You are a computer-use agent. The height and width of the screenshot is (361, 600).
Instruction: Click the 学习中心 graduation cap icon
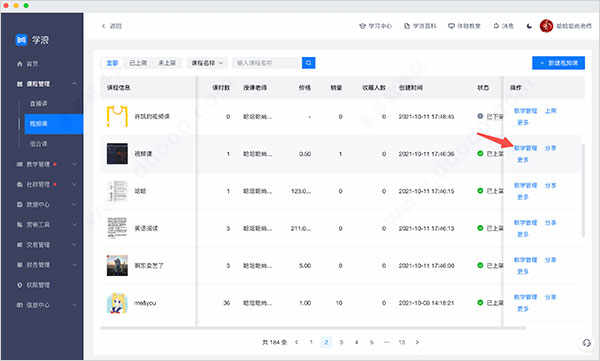[x=362, y=26]
